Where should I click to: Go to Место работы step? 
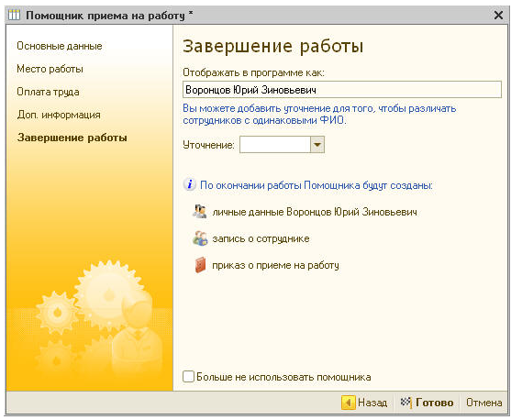pyautogui.click(x=50, y=69)
